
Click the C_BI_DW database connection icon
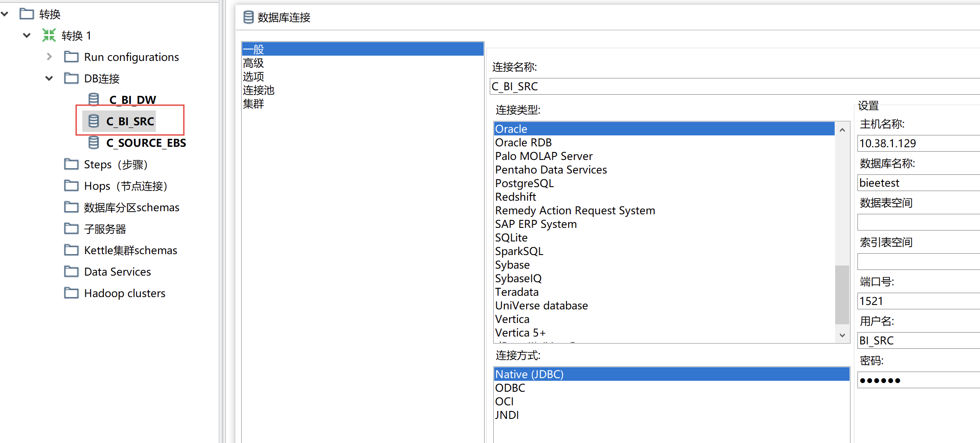point(94,100)
